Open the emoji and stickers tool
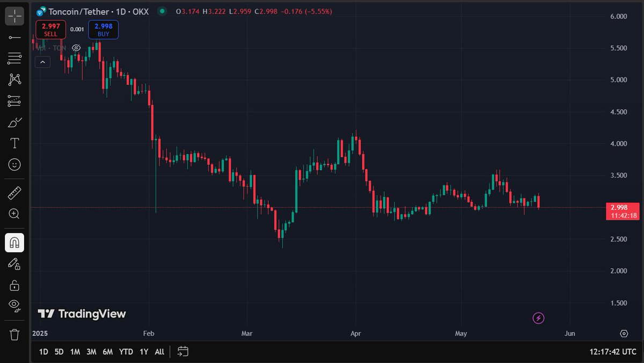Image resolution: width=644 pixels, height=363 pixels. (14, 164)
